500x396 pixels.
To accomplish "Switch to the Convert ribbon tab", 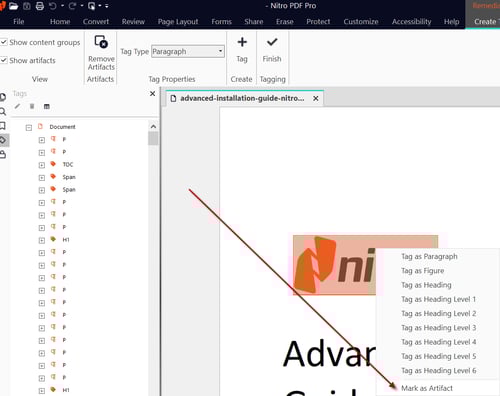I will click(x=96, y=22).
